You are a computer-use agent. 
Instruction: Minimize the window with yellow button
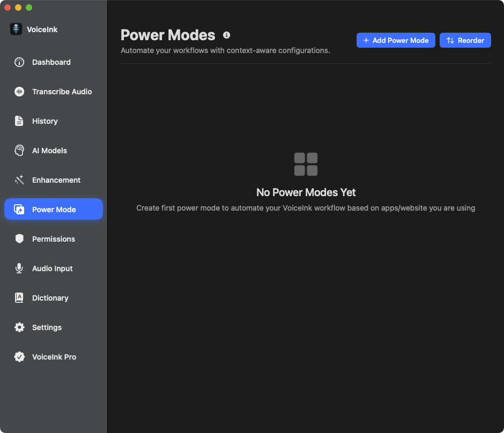tap(18, 8)
